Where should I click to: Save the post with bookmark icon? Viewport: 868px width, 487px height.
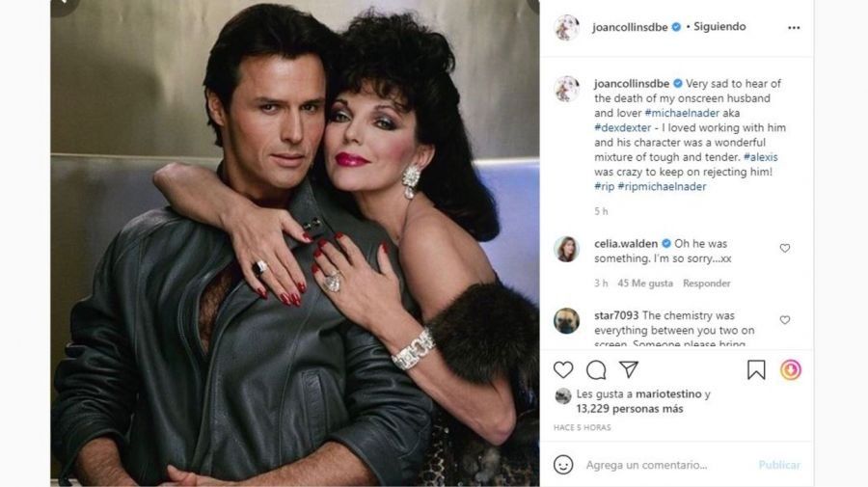(756, 370)
